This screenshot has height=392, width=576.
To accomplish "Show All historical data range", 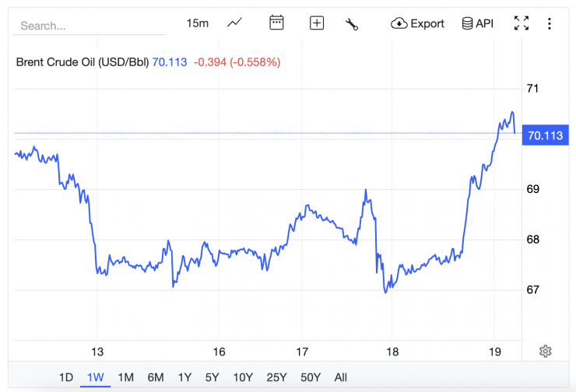I will click(x=340, y=377).
